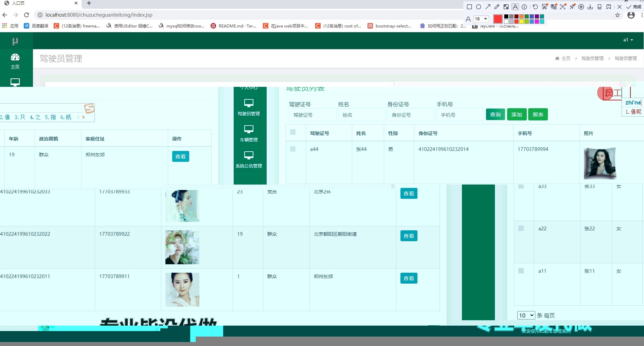Viewport: 644px width, 346px height.
Task: Click 查看 for the 北京朝阳区朝阳街道 row
Action: 409,236
